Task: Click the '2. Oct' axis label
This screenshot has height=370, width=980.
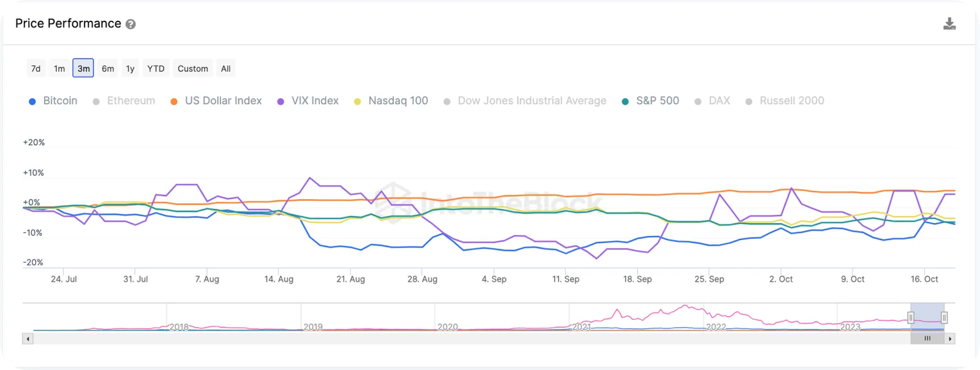Action: pyautogui.click(x=781, y=279)
